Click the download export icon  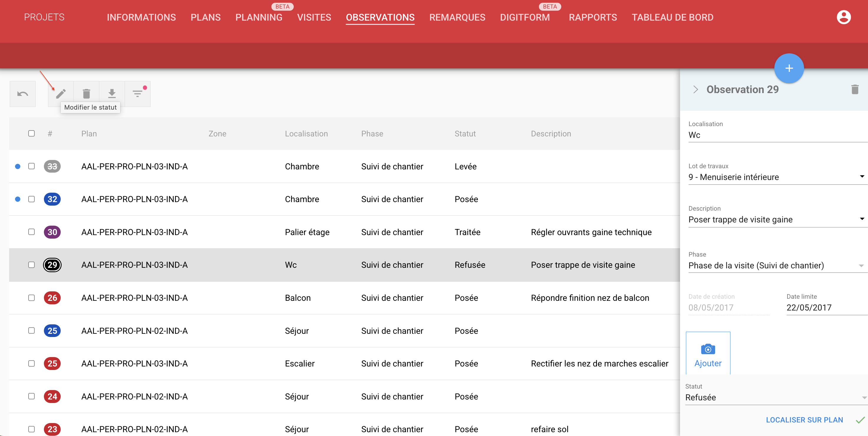point(112,94)
